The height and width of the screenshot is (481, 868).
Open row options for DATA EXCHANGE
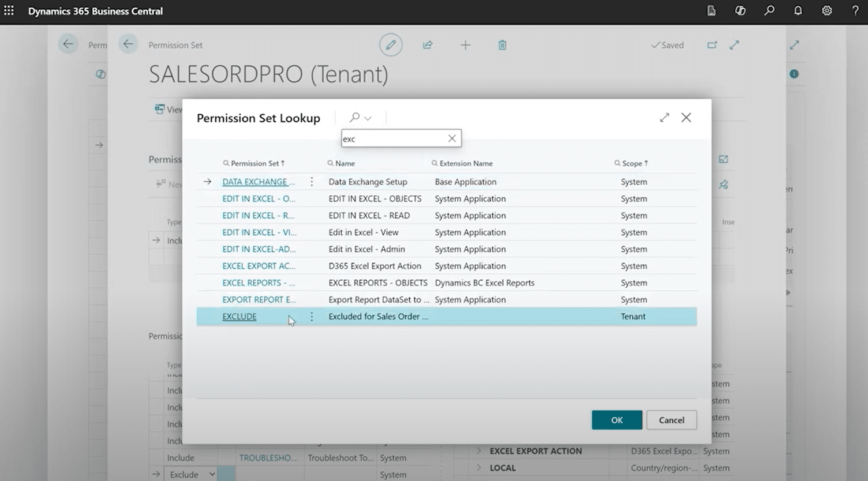tap(312, 182)
